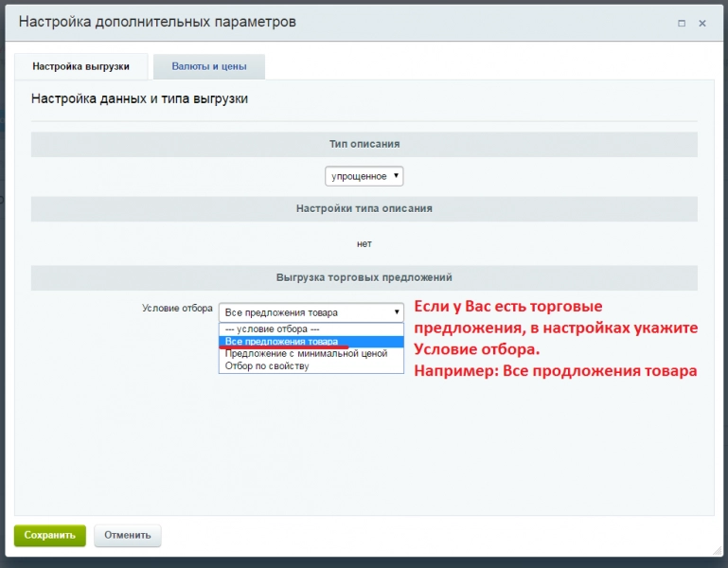
Task: Pick Предложение с минимальной ценой option
Action: pyautogui.click(x=311, y=353)
